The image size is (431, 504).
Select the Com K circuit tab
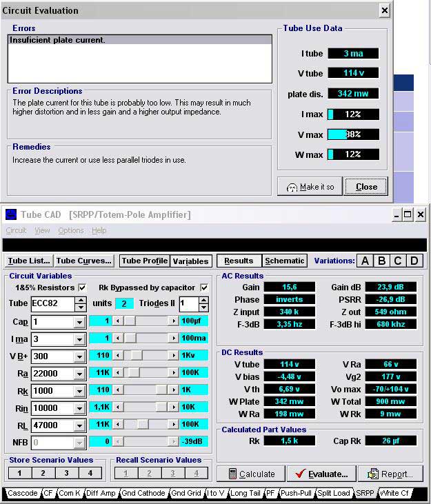click(x=70, y=493)
